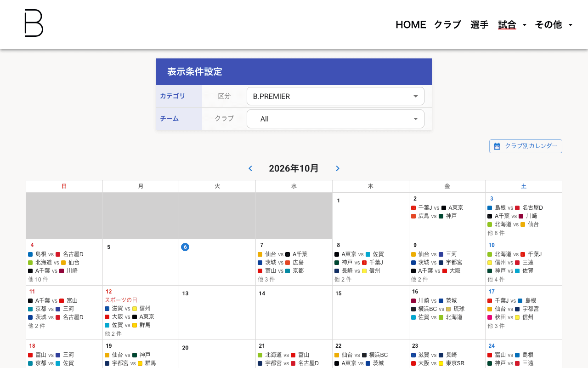Screen dimensions: 588x368
Task: Open the その他 menu item
Action: (x=548, y=25)
